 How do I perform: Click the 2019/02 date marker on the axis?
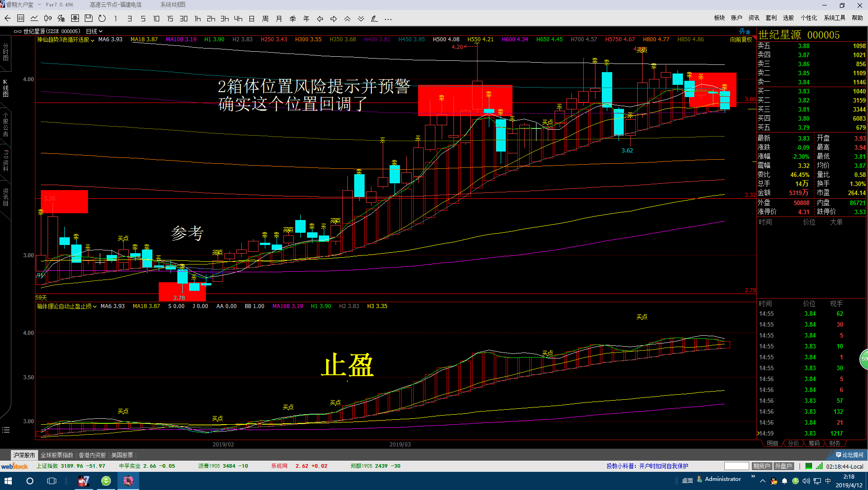pos(223,445)
